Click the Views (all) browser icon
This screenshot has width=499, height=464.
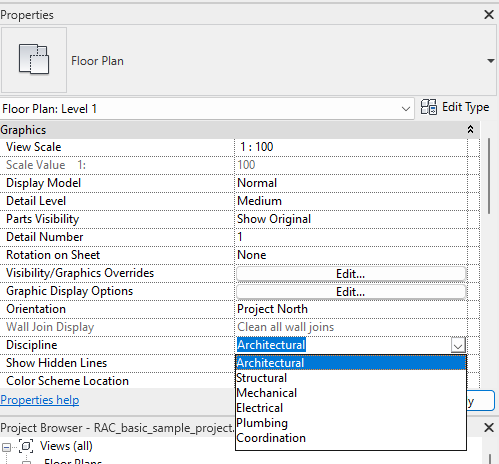[26, 446]
